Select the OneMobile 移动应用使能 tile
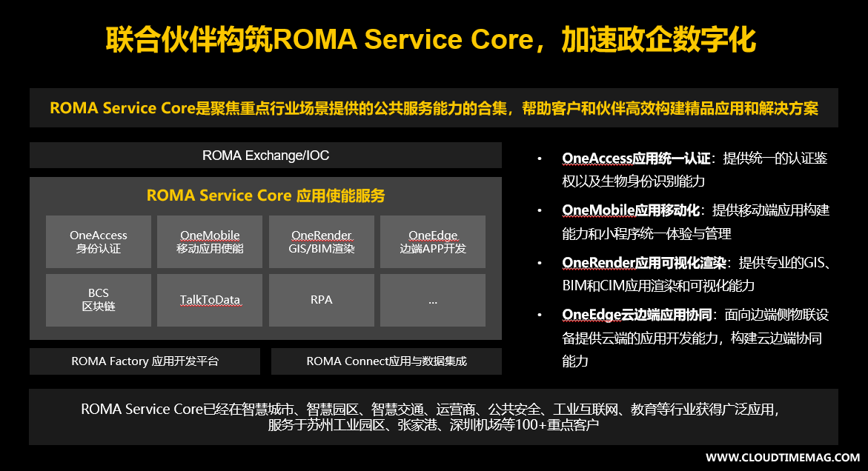This screenshot has width=868, height=471. click(x=210, y=242)
